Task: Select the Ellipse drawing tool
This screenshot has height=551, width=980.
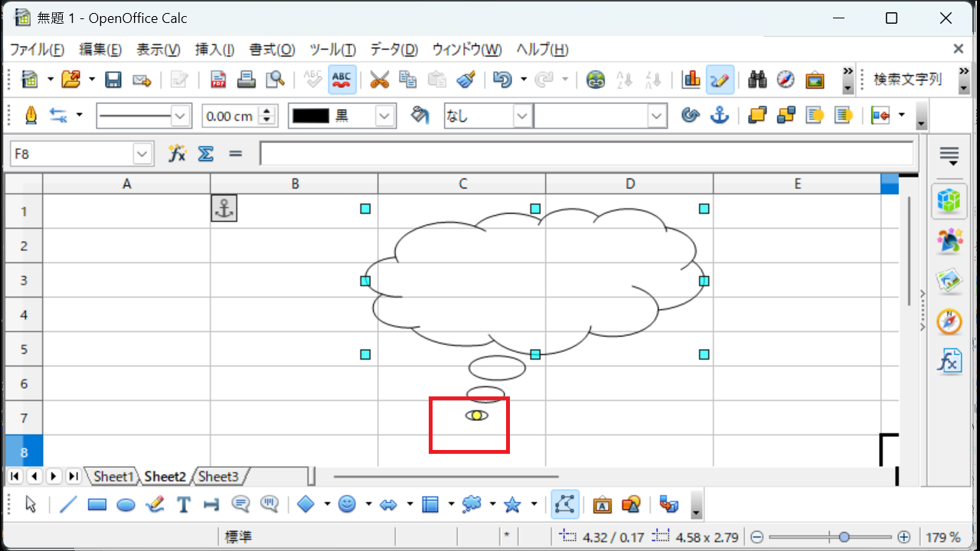Action: pyautogui.click(x=126, y=504)
